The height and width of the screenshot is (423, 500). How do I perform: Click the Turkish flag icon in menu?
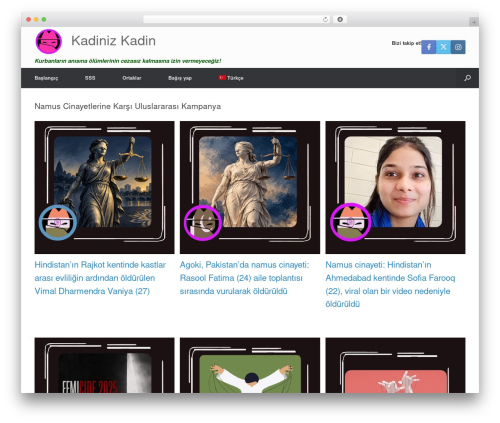(222, 77)
